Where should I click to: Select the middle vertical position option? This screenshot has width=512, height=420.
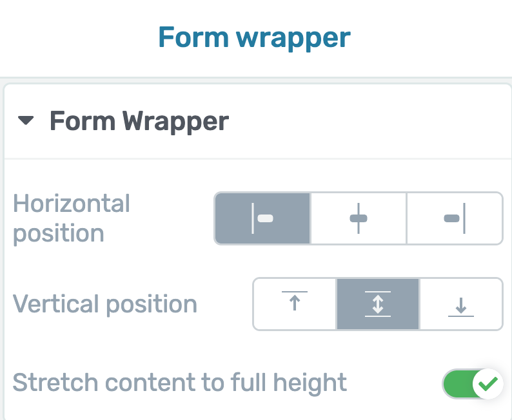coord(378,304)
